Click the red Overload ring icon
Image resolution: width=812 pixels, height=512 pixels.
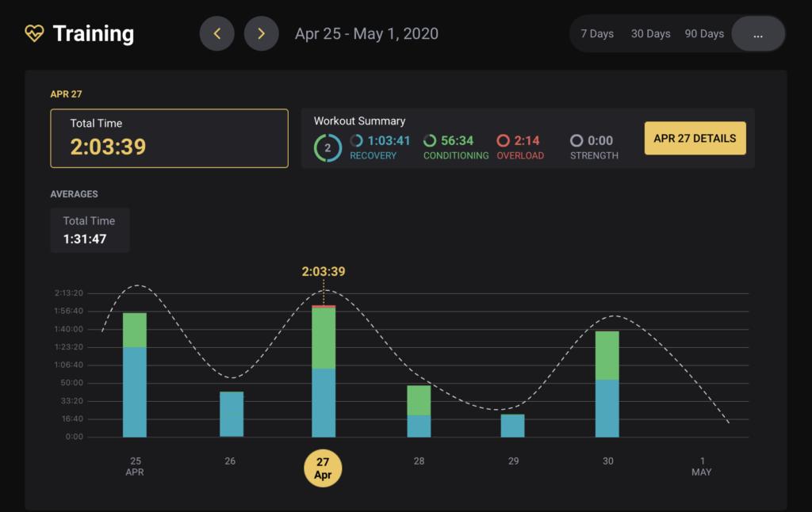[x=503, y=141]
